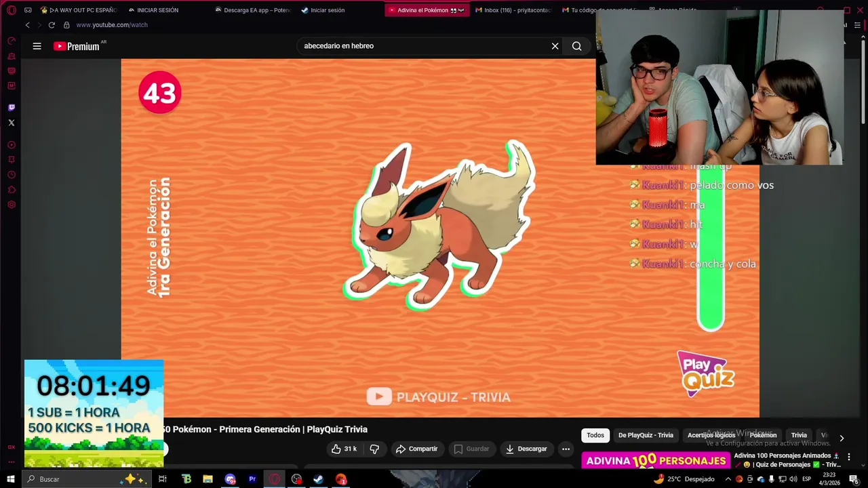This screenshot has height=488, width=868.
Task: Open the weather widget "25°C Despejado"
Action: [x=684, y=479]
